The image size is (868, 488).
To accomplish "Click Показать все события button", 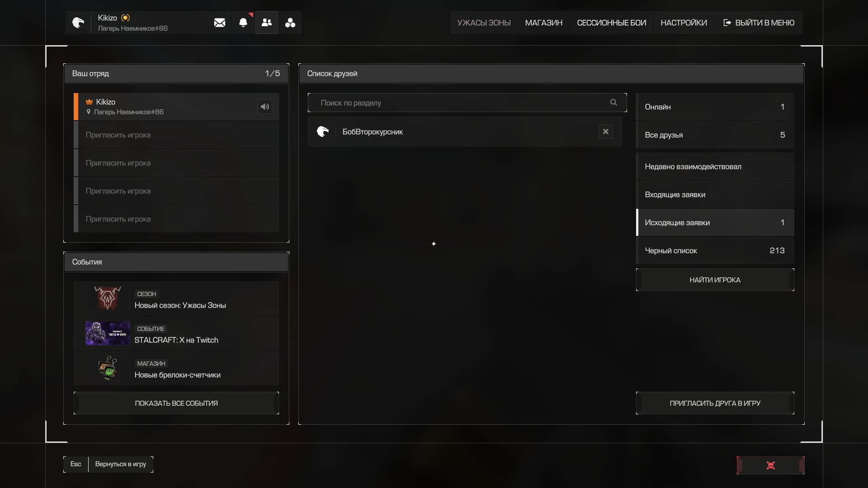I will pos(176,403).
